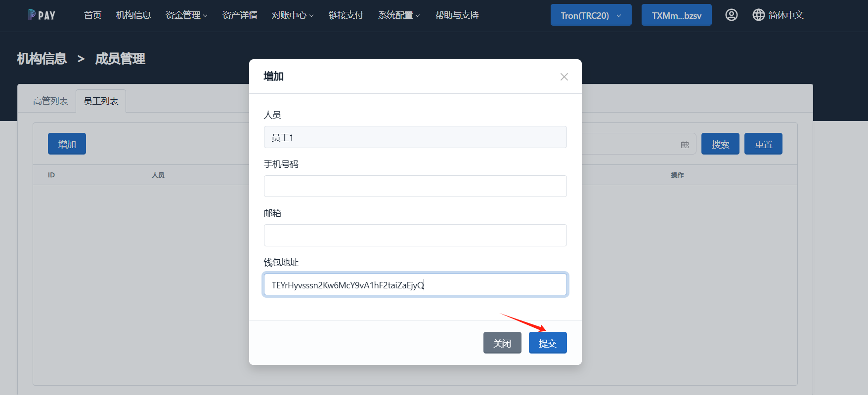This screenshot has height=395, width=868.
Task: Click the PAY logo icon
Action: tap(42, 15)
